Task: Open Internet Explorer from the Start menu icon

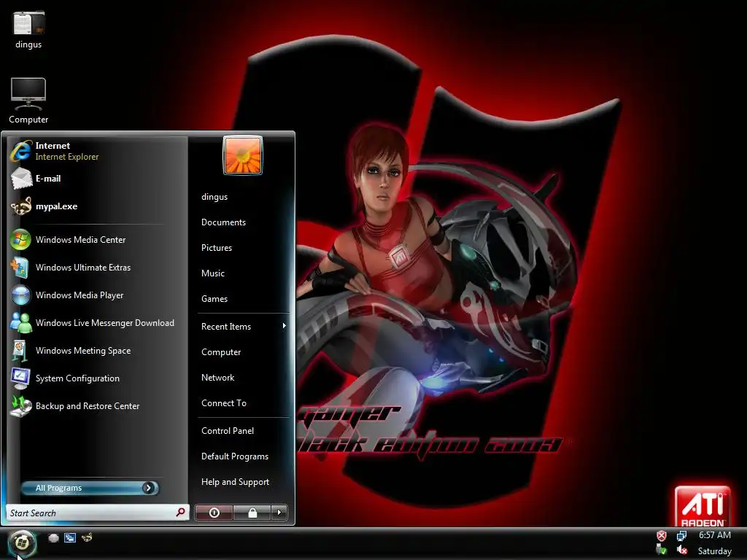Action: tap(21, 150)
